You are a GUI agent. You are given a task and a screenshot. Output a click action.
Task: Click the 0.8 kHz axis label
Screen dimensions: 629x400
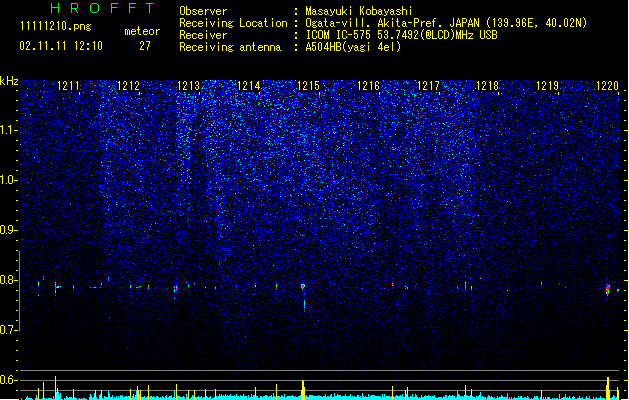pos(8,280)
